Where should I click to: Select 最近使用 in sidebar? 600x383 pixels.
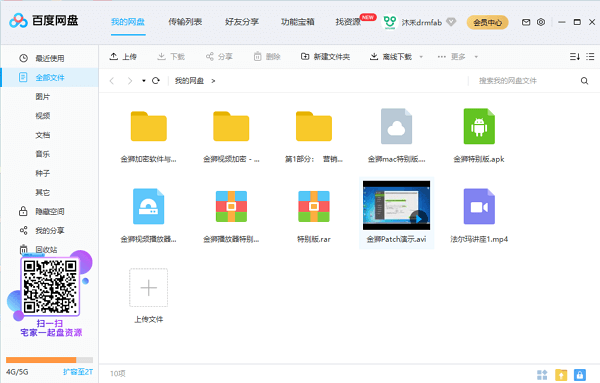coord(50,58)
